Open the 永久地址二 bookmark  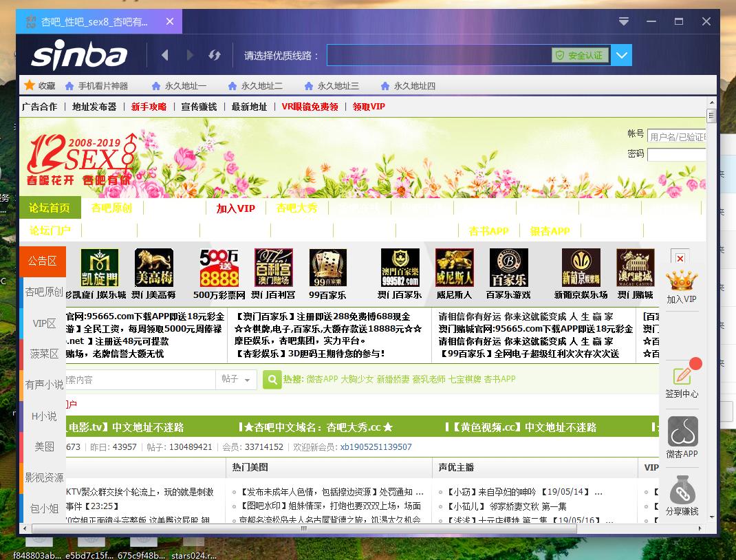point(255,86)
